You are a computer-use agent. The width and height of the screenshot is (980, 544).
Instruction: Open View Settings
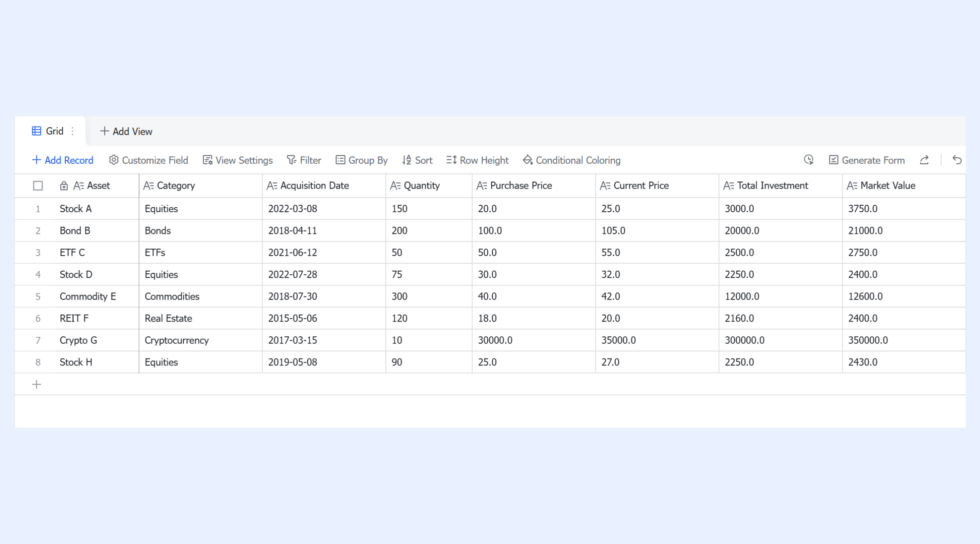[238, 160]
